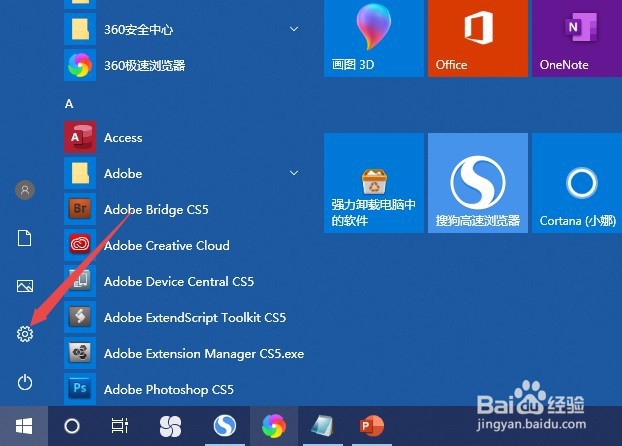Switch to PowerPoint on taskbar
622x446 pixels.
pos(371,425)
